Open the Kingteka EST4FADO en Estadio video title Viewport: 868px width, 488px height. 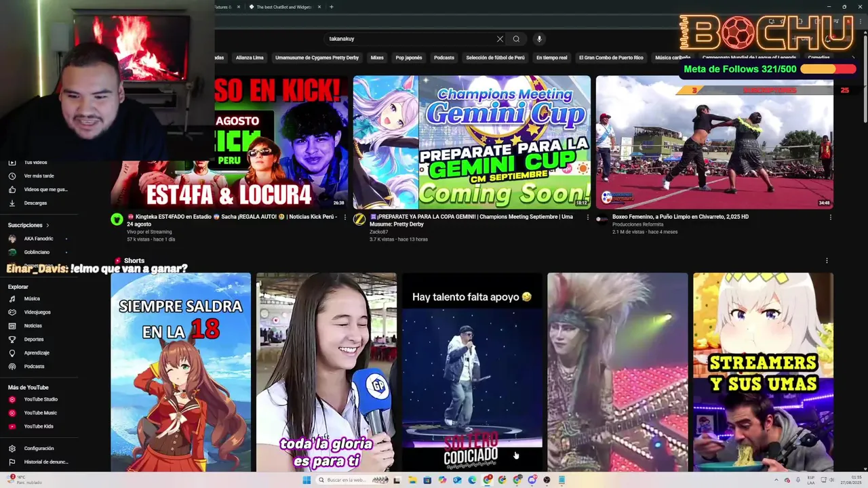pyautogui.click(x=233, y=220)
